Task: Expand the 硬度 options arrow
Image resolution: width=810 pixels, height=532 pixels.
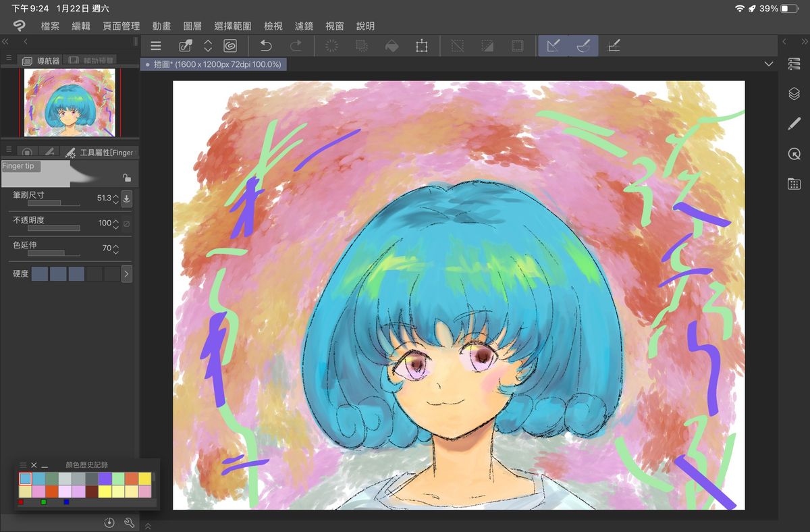Action: [x=127, y=273]
